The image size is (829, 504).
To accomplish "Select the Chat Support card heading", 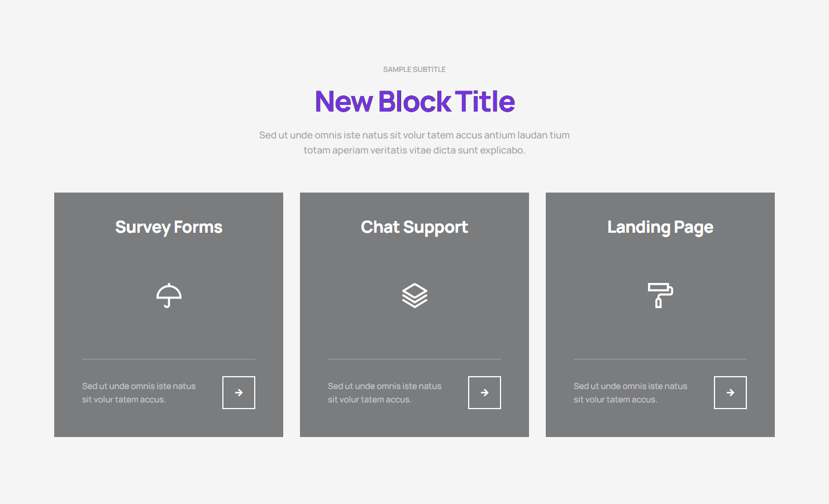I will click(414, 227).
